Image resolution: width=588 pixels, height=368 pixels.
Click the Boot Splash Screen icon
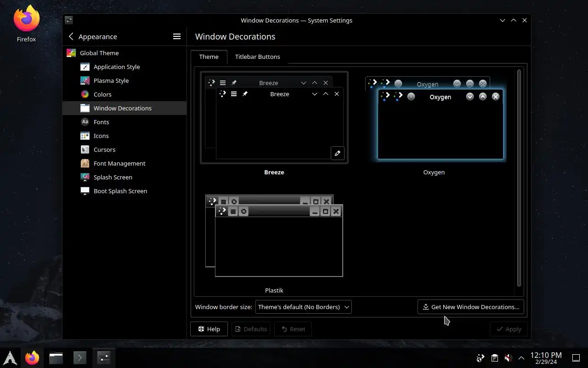click(x=85, y=191)
